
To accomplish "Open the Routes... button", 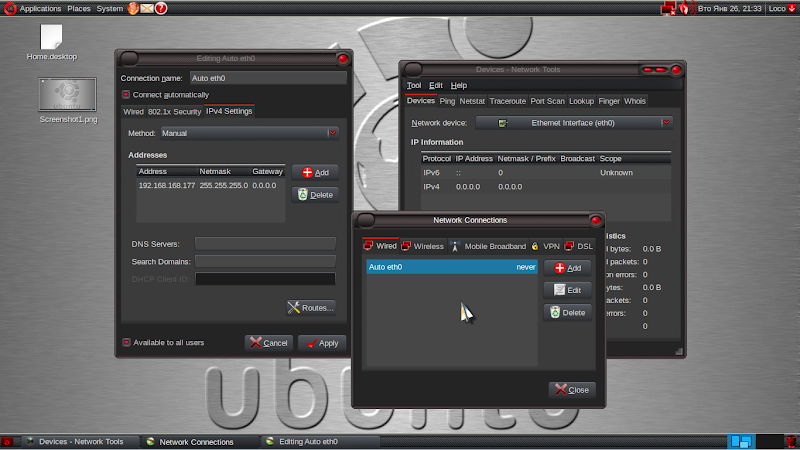I will (311, 308).
